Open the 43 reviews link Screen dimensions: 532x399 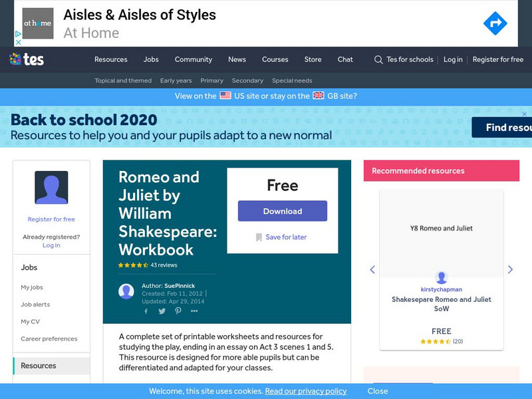point(164,265)
